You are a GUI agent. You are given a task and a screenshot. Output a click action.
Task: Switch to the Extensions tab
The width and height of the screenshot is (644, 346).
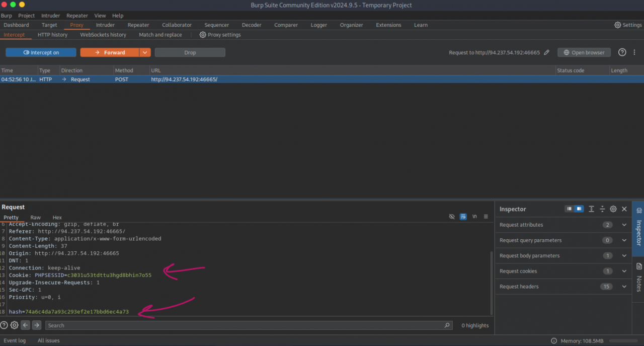click(388, 25)
